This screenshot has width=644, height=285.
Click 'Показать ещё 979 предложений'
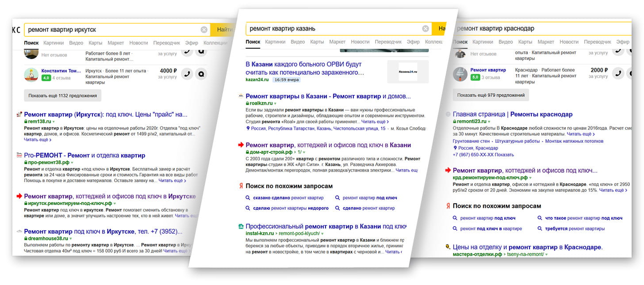(x=491, y=95)
